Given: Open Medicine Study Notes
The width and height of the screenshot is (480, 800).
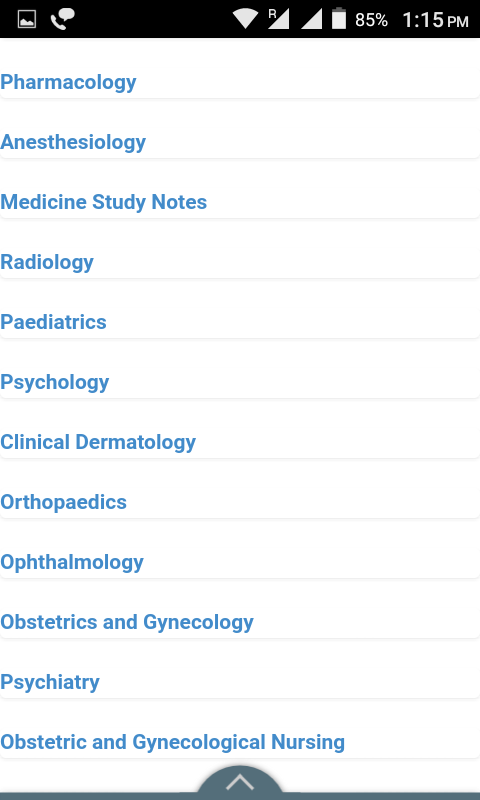Looking at the screenshot, I should point(104,202).
